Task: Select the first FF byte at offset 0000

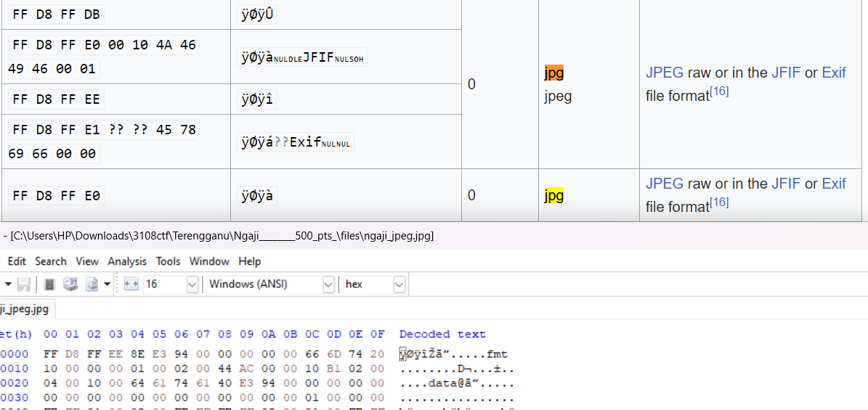Action: [x=51, y=354]
